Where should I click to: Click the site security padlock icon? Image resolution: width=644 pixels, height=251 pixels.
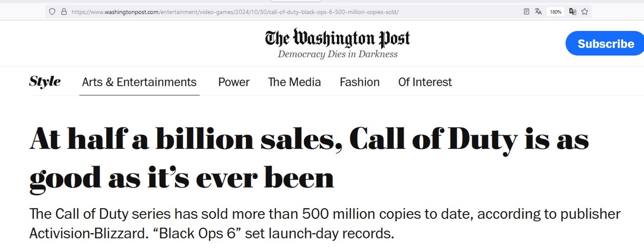(64, 12)
